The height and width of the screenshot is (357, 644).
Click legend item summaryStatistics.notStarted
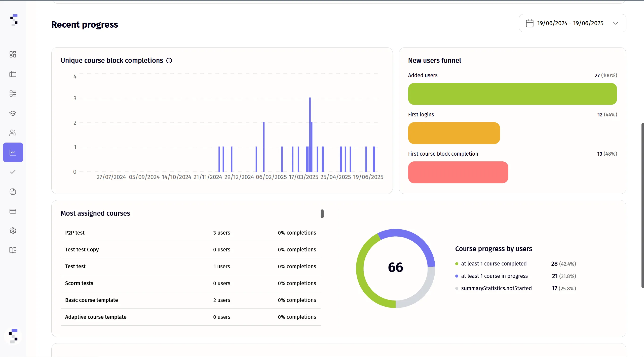tap(496, 288)
